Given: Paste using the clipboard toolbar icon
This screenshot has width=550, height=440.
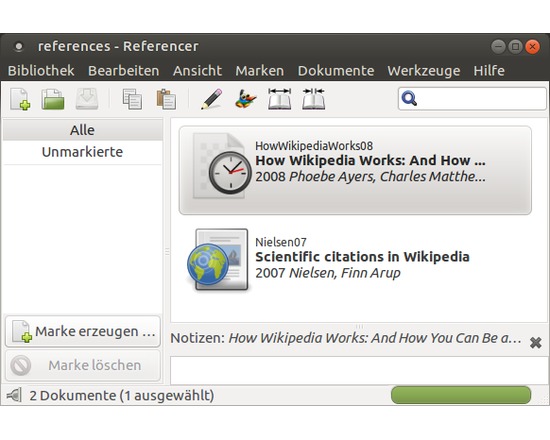Looking at the screenshot, I should 166,99.
